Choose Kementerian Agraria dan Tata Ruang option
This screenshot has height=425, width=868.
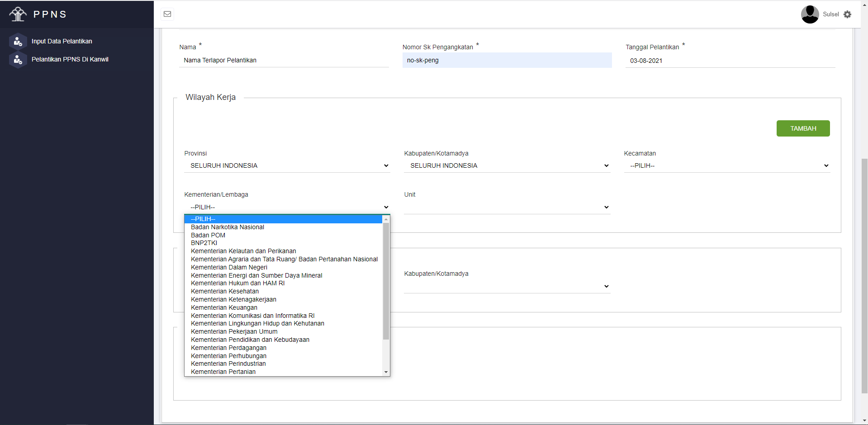(x=284, y=259)
